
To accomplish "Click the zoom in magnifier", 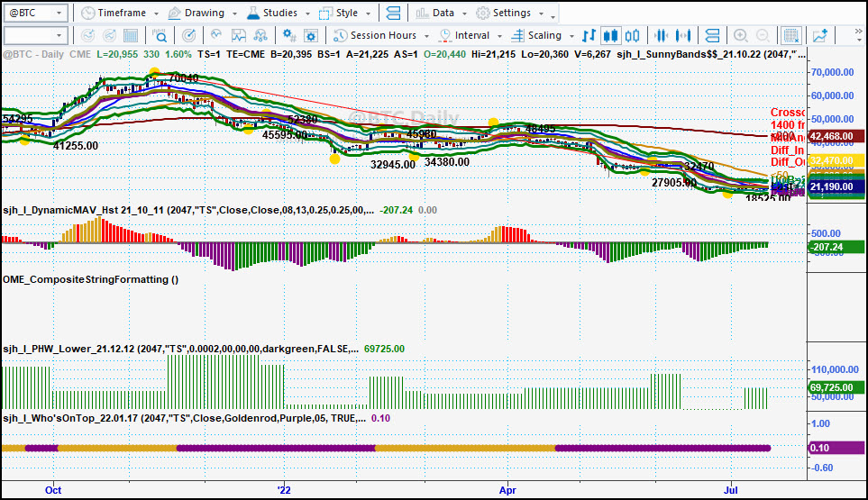I will click(x=741, y=35).
